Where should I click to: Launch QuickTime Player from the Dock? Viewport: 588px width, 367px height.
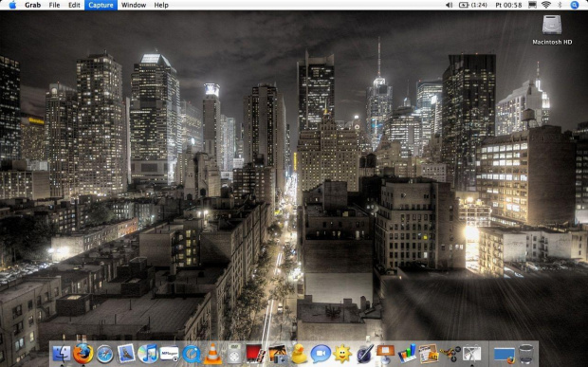point(192,354)
